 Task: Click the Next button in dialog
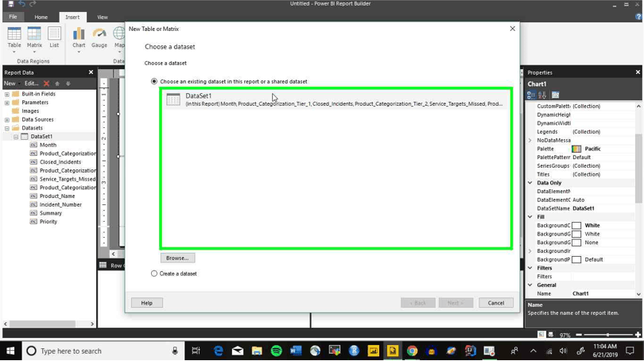click(456, 303)
